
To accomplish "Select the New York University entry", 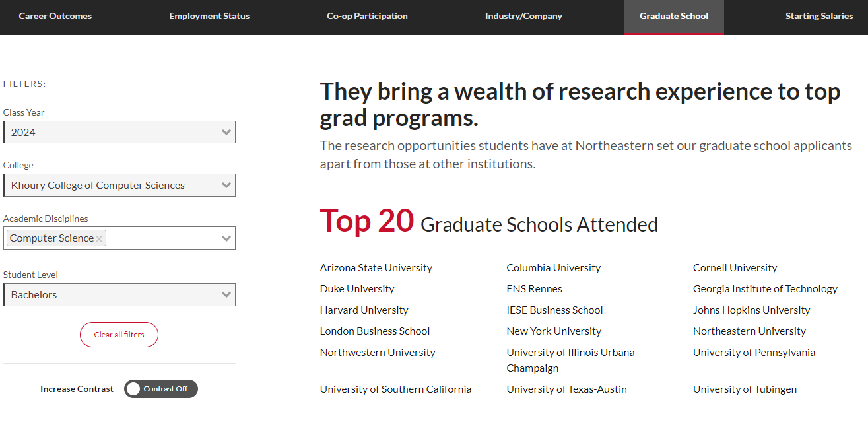I will click(x=554, y=331).
